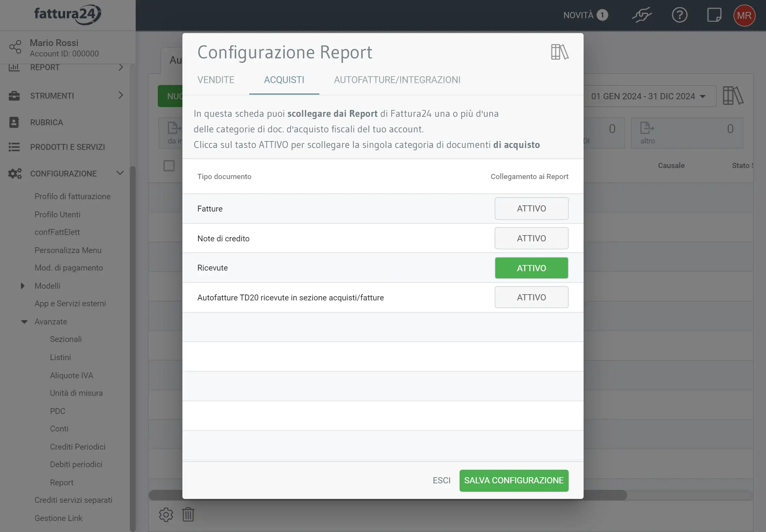Open the sticky note icon in top bar
766x532 pixels.
[x=714, y=15]
